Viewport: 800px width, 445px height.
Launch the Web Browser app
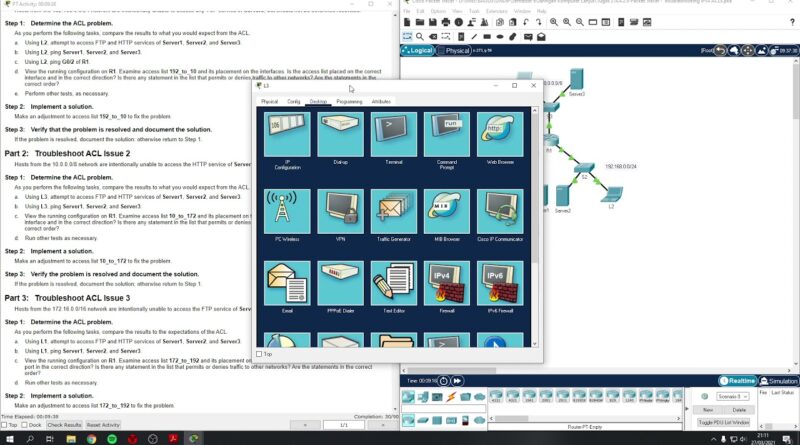coord(500,134)
